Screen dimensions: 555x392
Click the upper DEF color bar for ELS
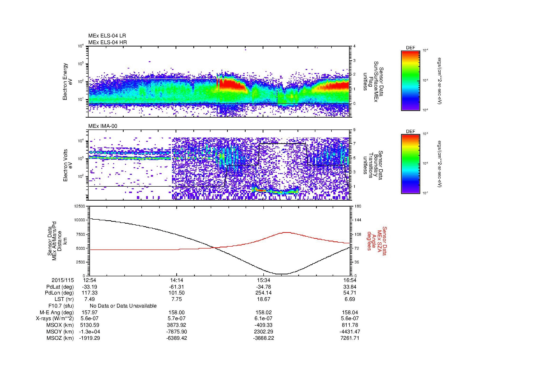point(410,80)
